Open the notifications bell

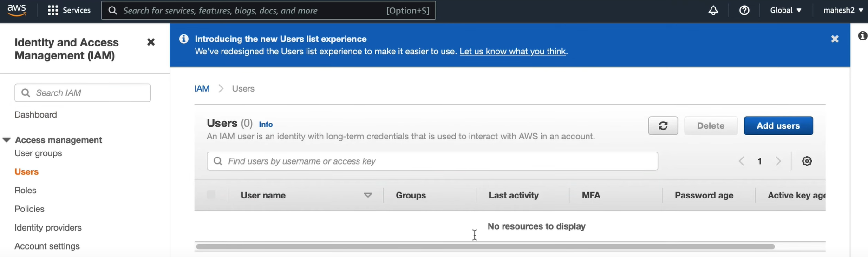pyautogui.click(x=713, y=10)
